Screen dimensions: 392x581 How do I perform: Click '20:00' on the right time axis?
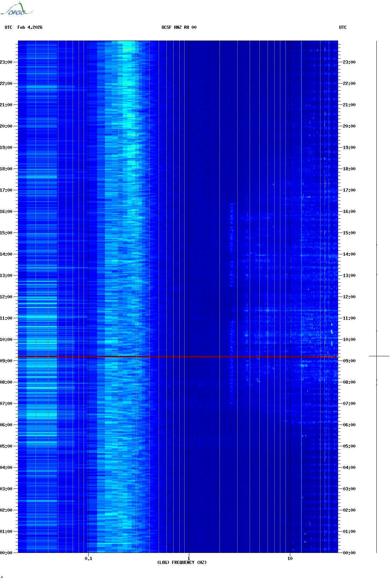click(349, 126)
